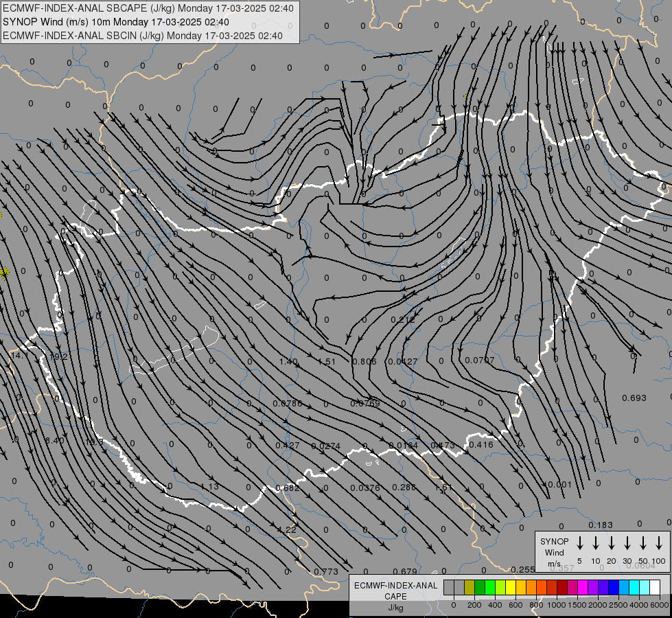Click the large yellow diamond marker on map
Screen dimensions: 672x618
pyautogui.click(x=4, y=273)
